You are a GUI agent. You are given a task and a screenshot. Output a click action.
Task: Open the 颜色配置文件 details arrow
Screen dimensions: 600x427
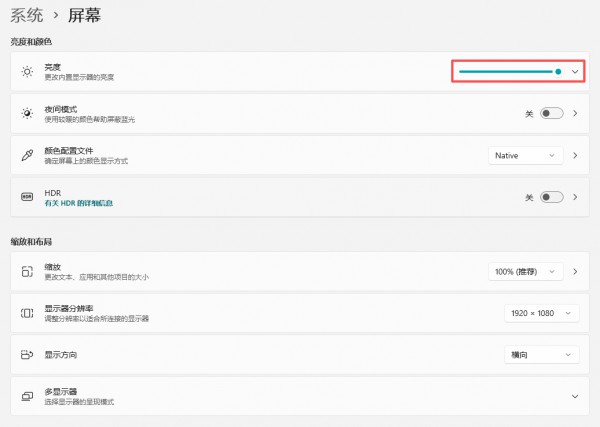[x=575, y=155]
